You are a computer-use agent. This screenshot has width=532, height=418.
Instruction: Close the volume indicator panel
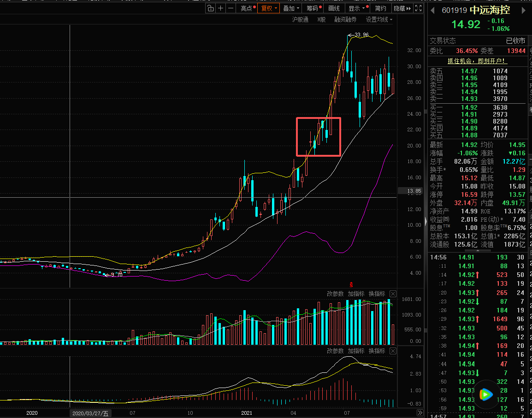393,294
